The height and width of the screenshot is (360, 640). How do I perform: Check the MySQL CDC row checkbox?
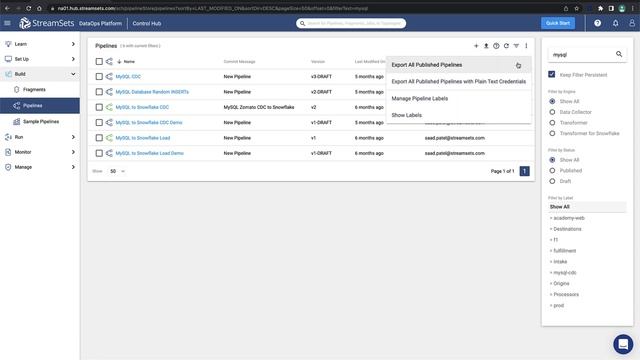click(x=99, y=76)
